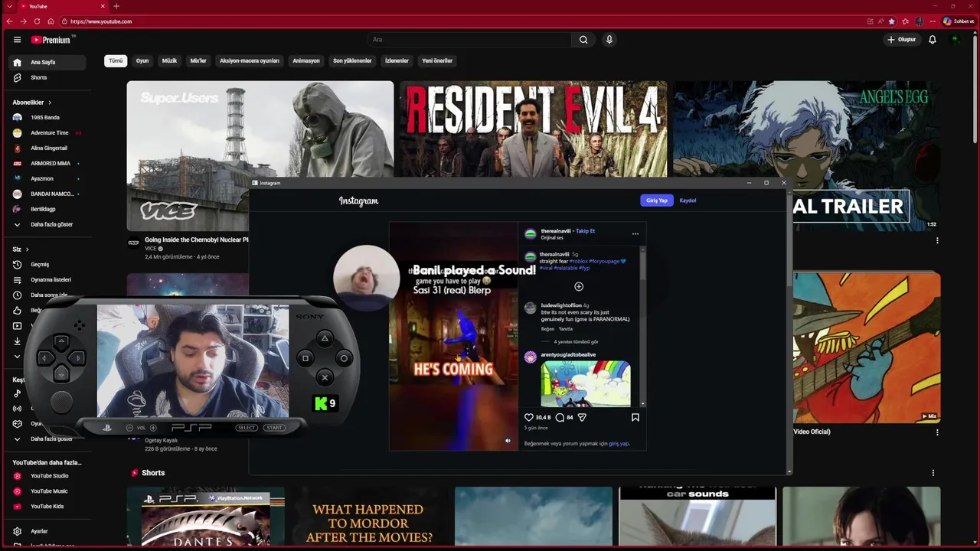Click Takip Et next to therealnaviii
Screen dimensions: 980x551
586,230
